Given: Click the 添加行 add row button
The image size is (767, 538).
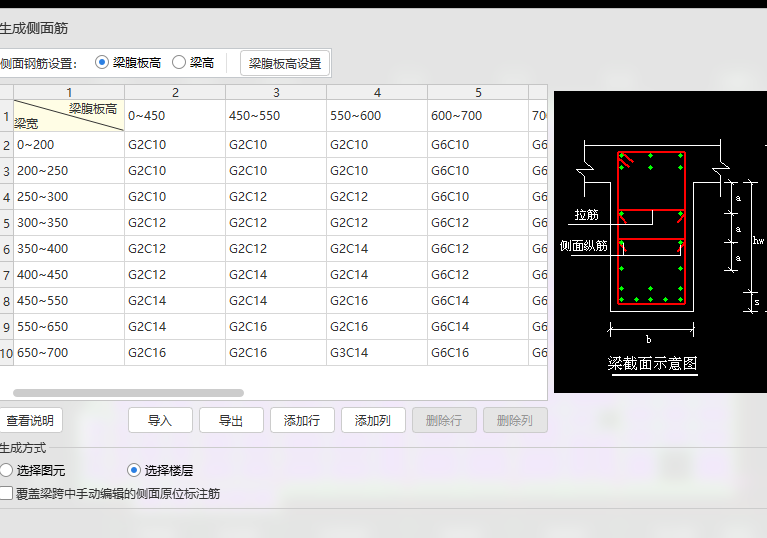Looking at the screenshot, I should (x=302, y=420).
